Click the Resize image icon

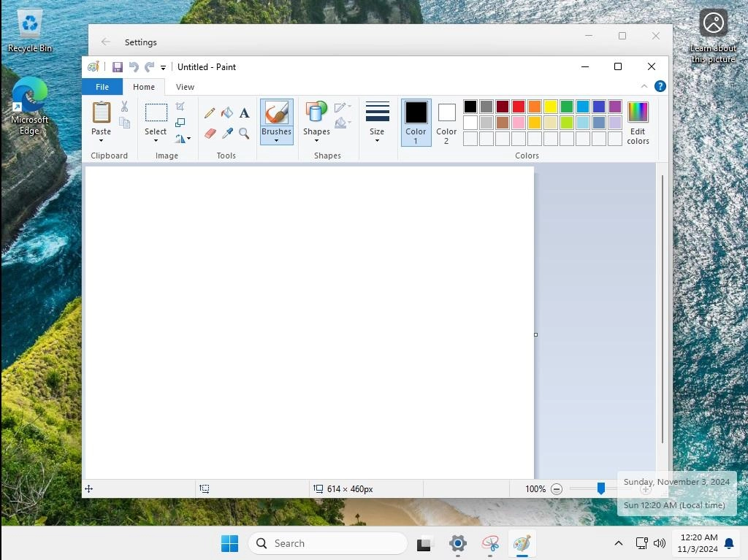click(x=180, y=123)
